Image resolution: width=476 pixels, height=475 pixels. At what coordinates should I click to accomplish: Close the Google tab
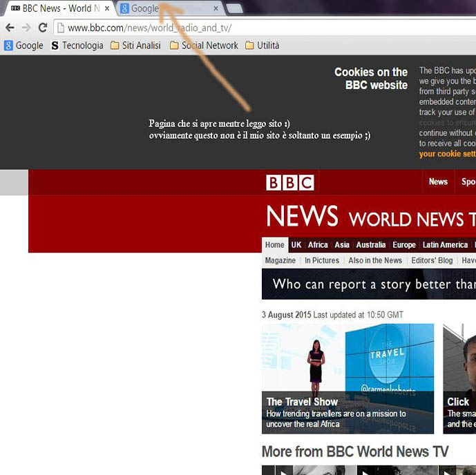coord(216,8)
